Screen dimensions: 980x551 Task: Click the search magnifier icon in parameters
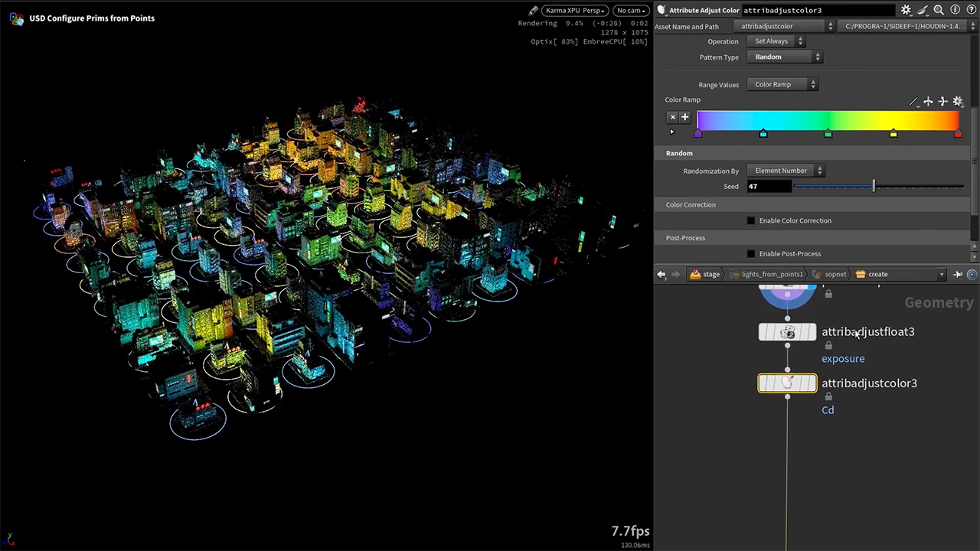point(939,10)
